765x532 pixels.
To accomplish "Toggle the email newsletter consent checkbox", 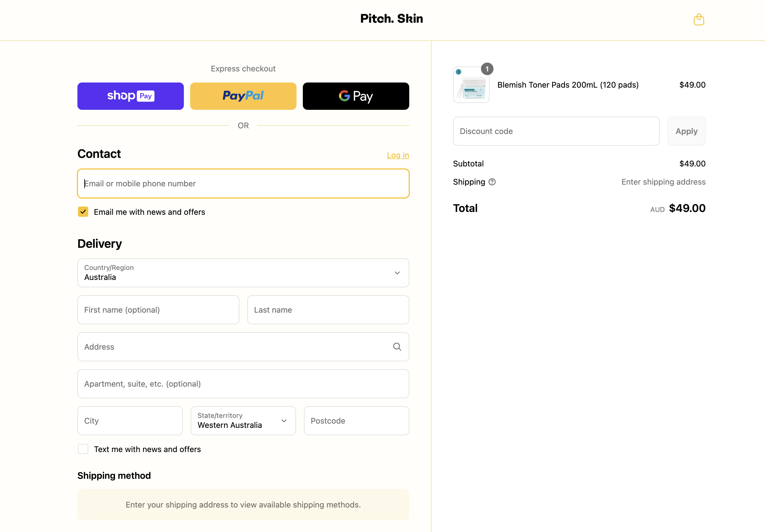I will [83, 212].
